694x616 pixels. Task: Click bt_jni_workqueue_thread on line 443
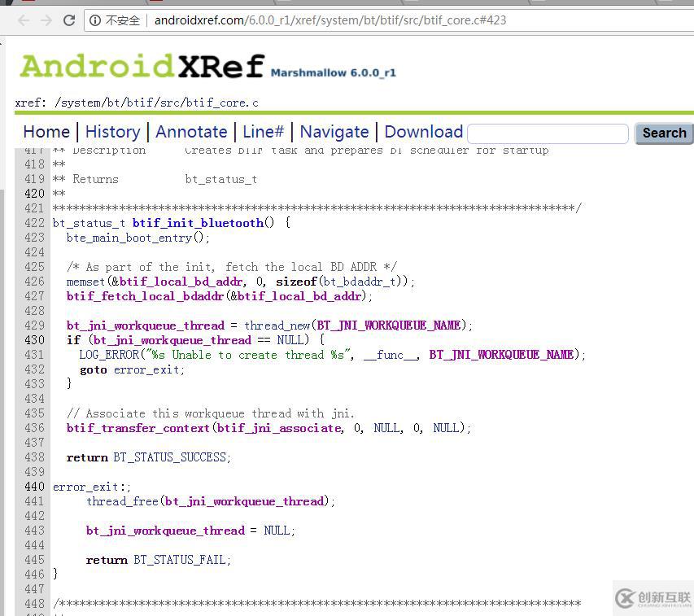pos(165,531)
